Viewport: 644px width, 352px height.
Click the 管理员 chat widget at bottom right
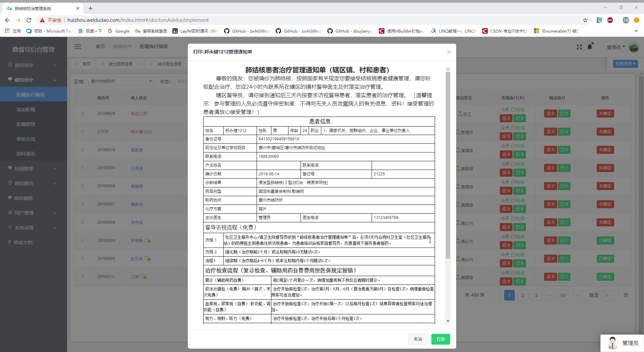click(622, 343)
